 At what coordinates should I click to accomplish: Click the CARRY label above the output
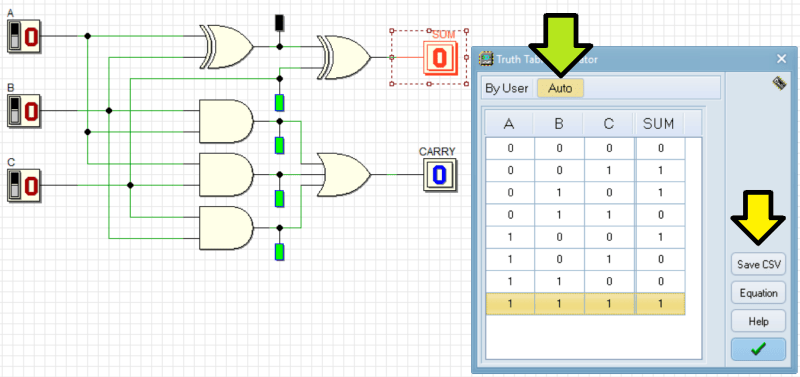(437, 152)
